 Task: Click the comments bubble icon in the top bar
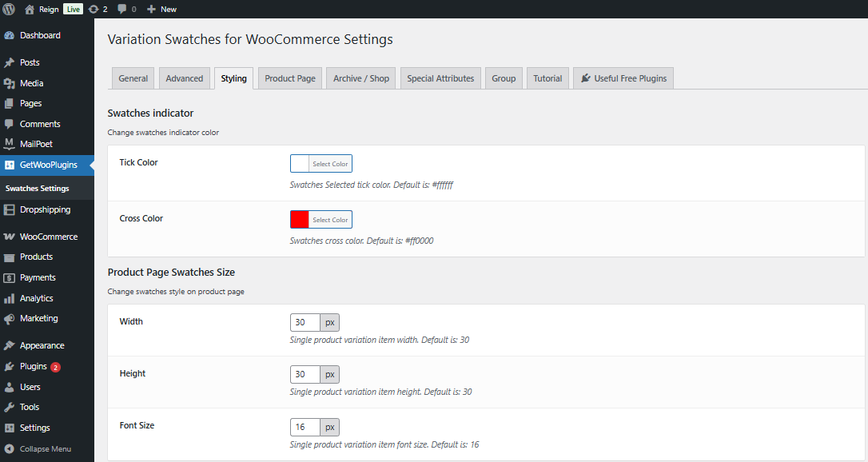pyautogui.click(x=121, y=9)
